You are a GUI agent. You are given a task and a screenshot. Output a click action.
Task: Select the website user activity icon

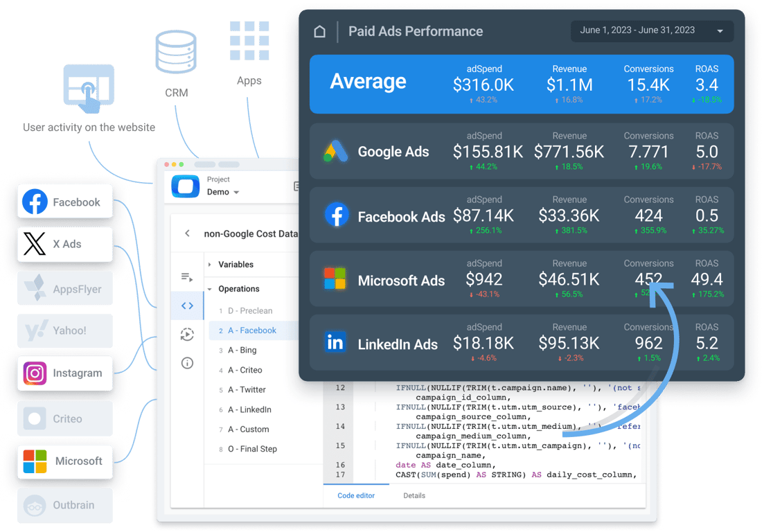(x=89, y=89)
